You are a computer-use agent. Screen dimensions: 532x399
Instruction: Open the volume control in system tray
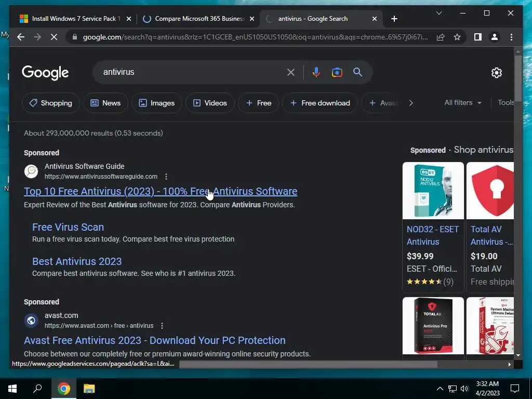(x=464, y=389)
